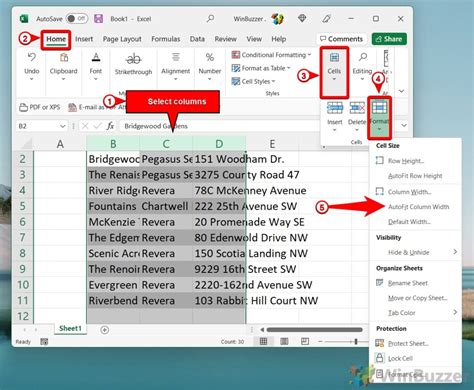Click the Comments button
The height and width of the screenshot is (390, 474).
click(341, 39)
